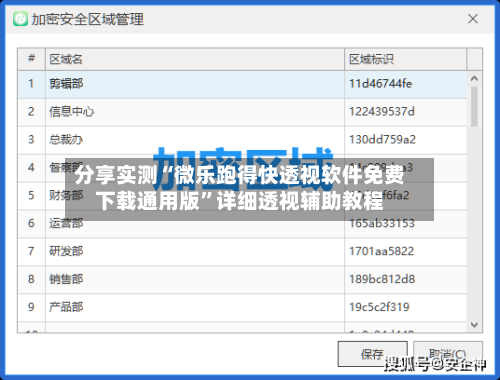Select the 研发部 row
500x380 pixels.
[242, 252]
